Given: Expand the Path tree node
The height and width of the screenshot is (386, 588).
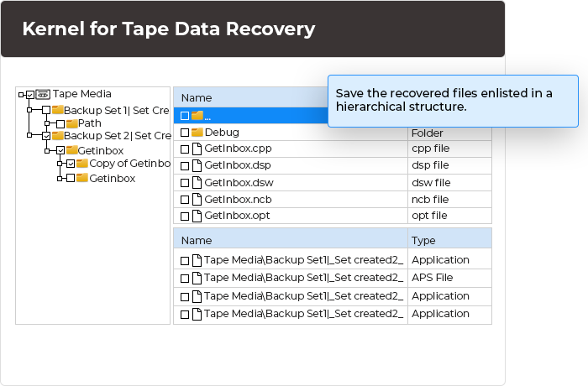Looking at the screenshot, I should [x=47, y=123].
